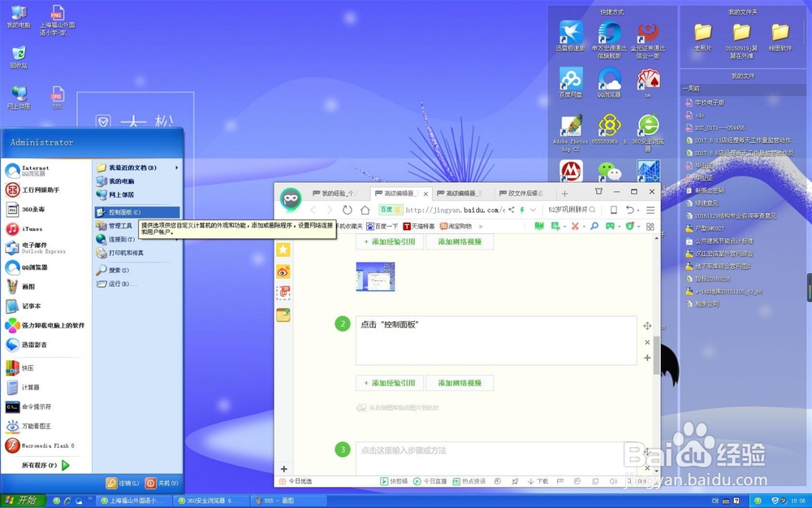Image resolution: width=812 pixels, height=508 pixels.
Task: Open 我最近的文档 submenu in Start menu
Action: click(137, 167)
